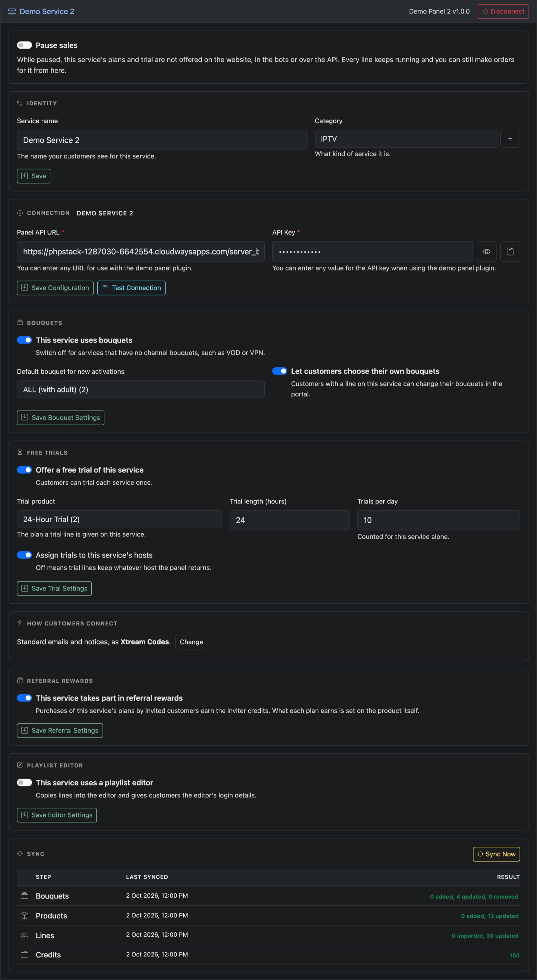Click Save Referral Settings

point(60,731)
